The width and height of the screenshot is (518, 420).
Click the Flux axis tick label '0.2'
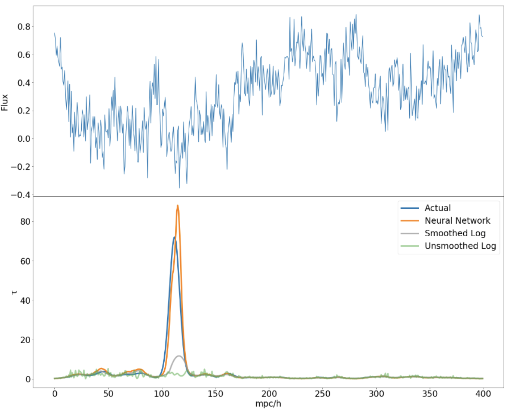point(24,111)
